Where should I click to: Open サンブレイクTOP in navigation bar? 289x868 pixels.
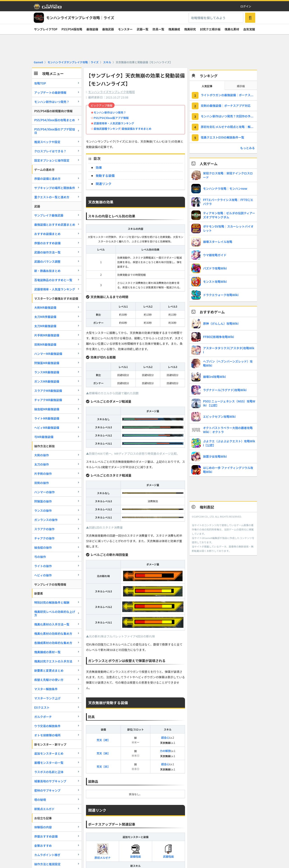click(x=45, y=29)
